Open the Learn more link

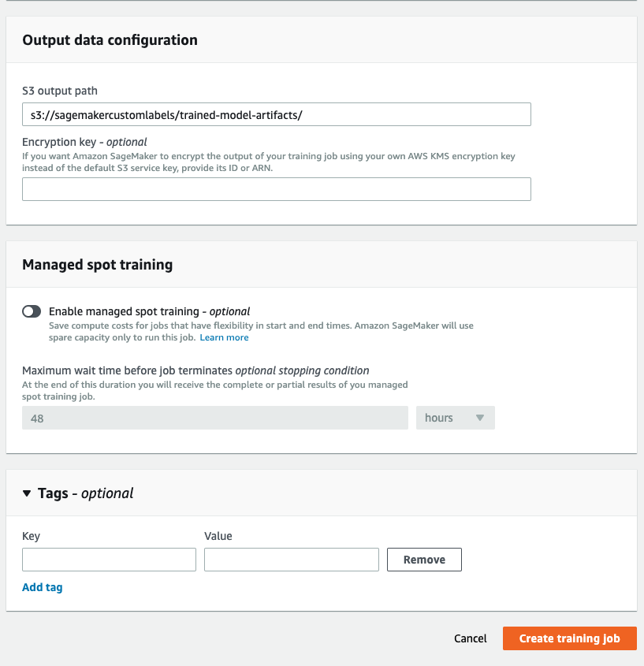click(224, 337)
